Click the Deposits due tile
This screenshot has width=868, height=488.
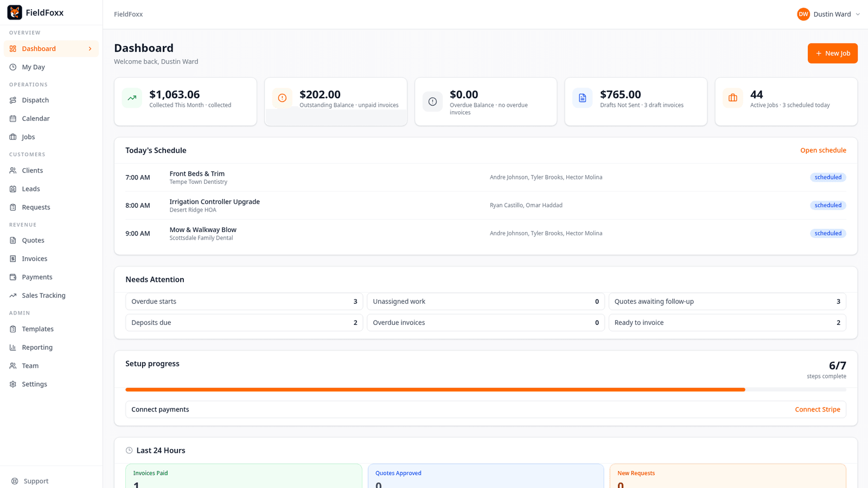244,323
